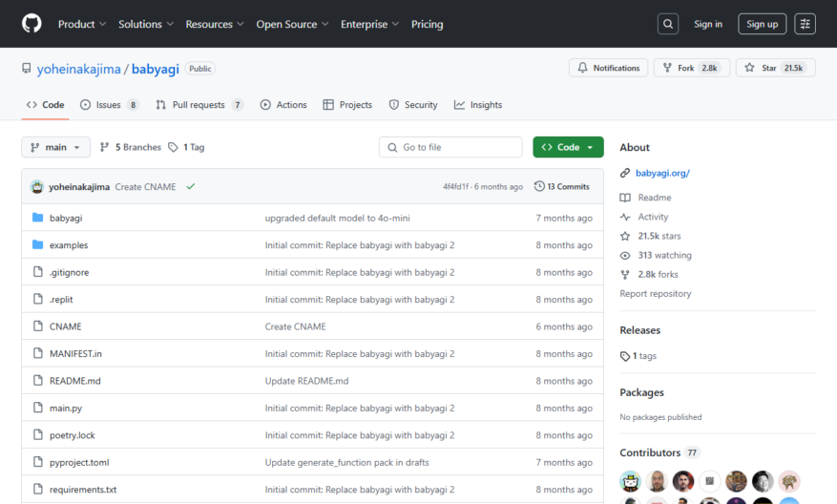Viewport: 837px width, 504px height.
Task: Click the GitHub Octocat logo
Action: [31, 24]
